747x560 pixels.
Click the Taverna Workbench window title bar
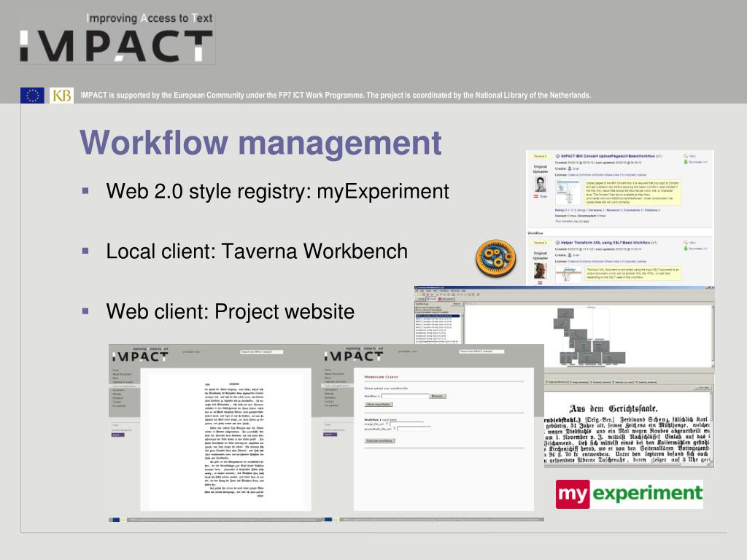click(x=564, y=287)
